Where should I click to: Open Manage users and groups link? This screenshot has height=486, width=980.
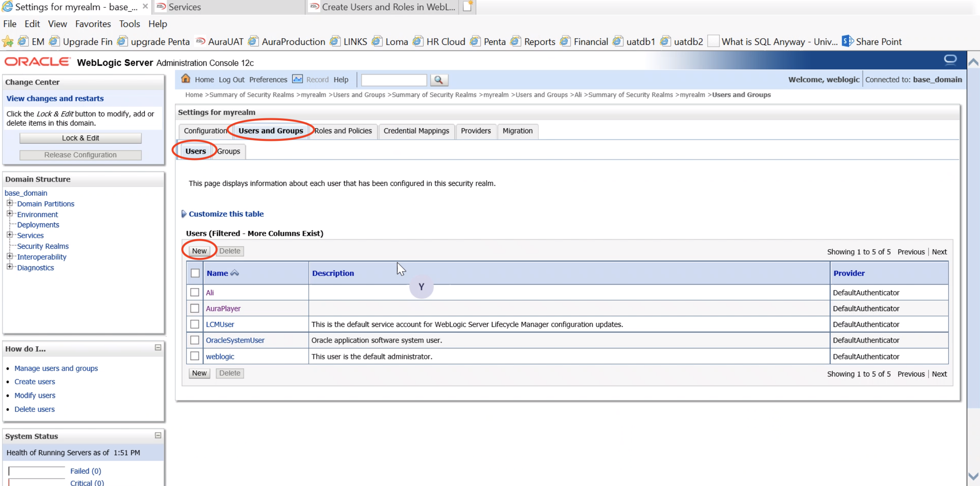pyautogui.click(x=56, y=368)
